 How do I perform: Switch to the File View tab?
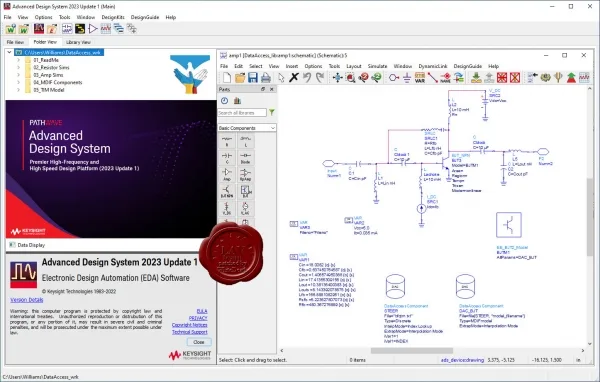pos(15,42)
